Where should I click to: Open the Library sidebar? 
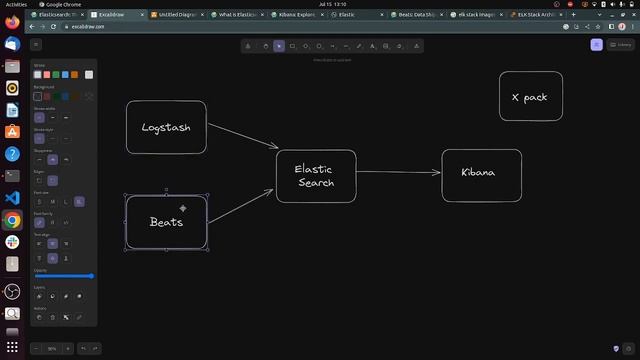(x=621, y=44)
